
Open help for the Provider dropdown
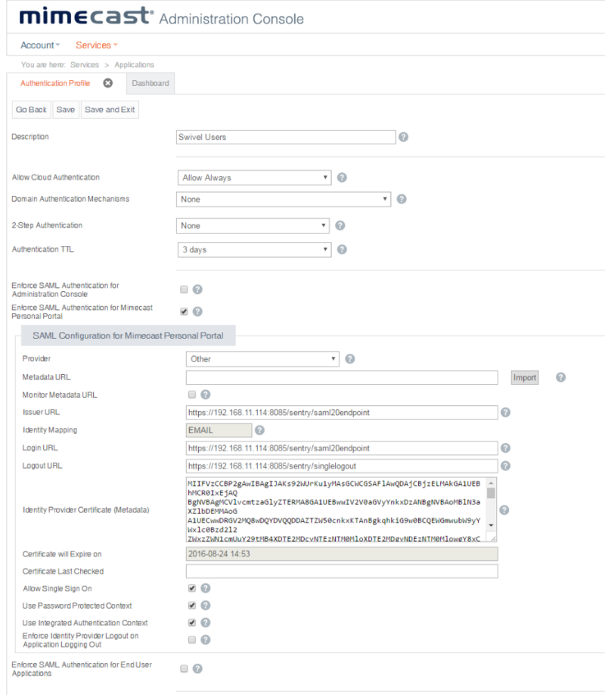(349, 358)
